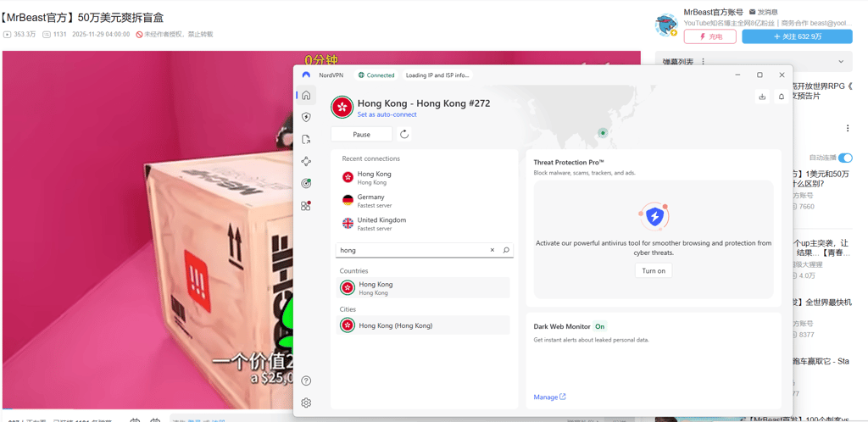Expand the 弹幕列表 chevron
Viewport: 868px width, 422px height.
click(842, 61)
